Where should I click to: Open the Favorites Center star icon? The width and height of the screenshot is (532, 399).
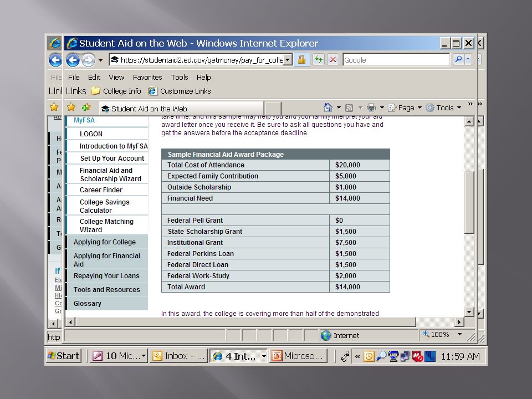pos(71,107)
